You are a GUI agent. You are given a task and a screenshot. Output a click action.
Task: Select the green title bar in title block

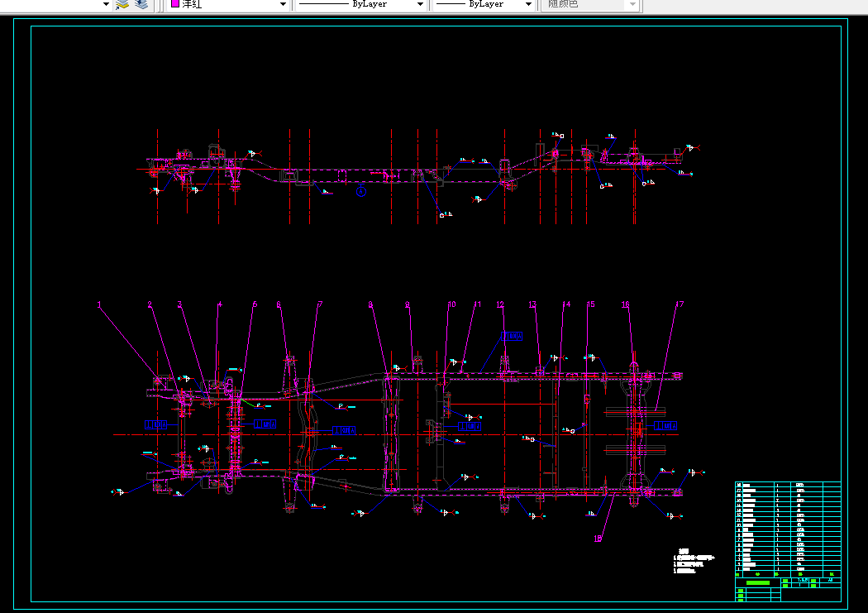pyautogui.click(x=758, y=582)
